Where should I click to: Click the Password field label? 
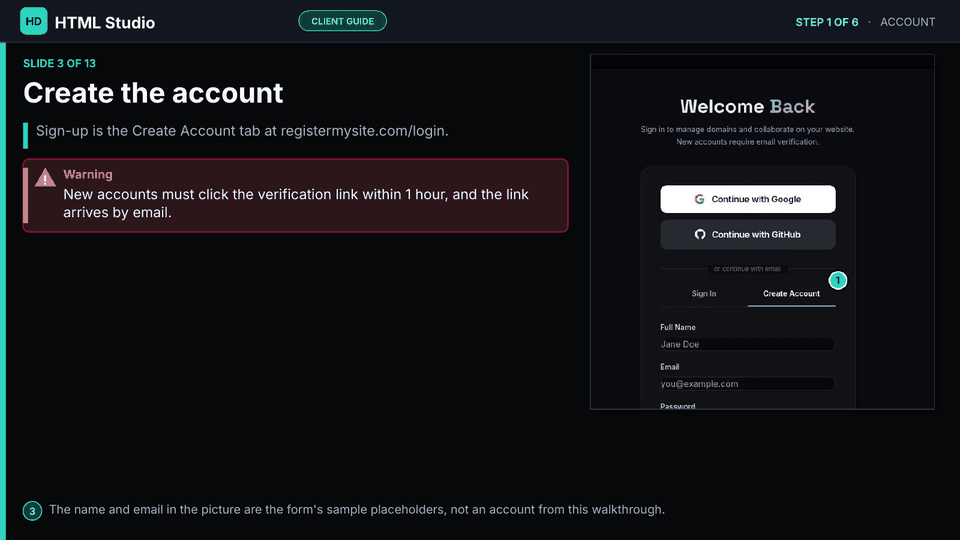tap(678, 406)
